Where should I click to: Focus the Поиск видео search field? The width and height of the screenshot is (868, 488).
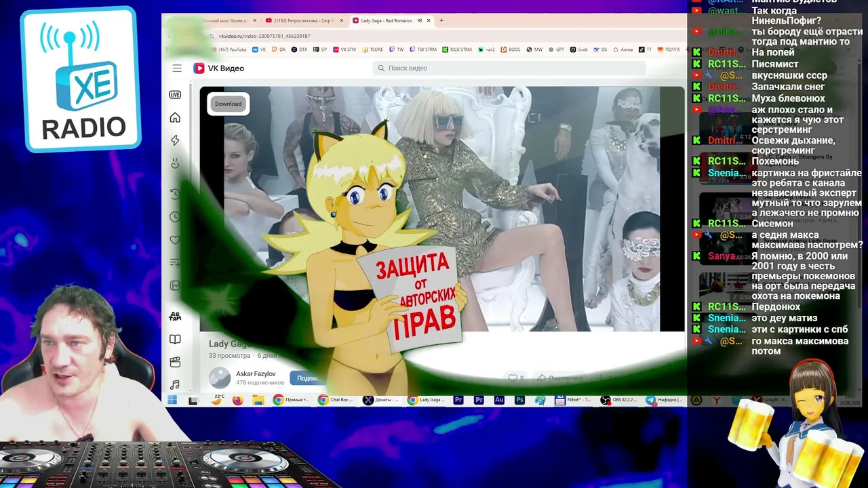[509, 68]
